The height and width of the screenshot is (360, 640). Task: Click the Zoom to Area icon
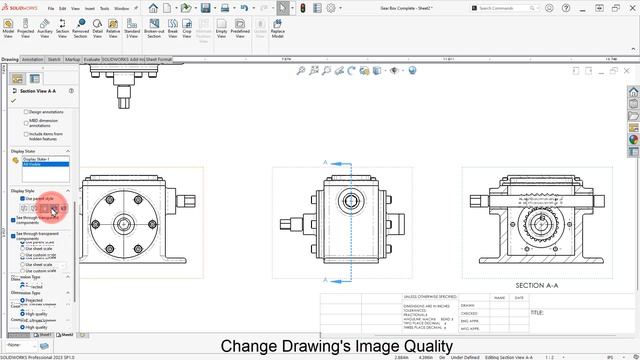(313, 71)
